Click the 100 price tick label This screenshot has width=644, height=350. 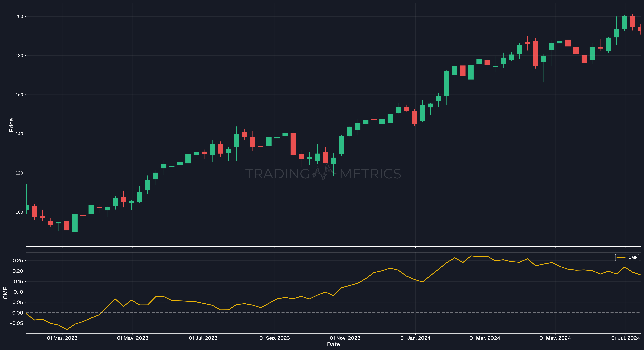tap(19, 212)
